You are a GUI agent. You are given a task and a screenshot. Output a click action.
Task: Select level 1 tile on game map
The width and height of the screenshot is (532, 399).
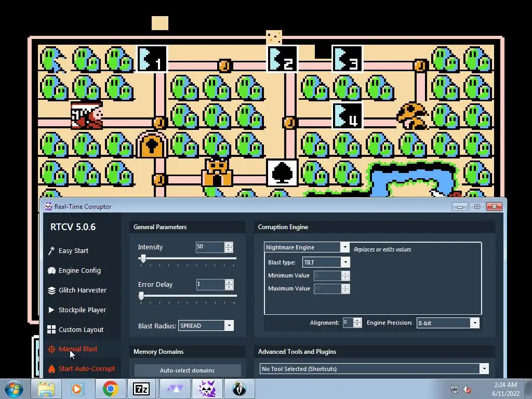[x=152, y=59]
